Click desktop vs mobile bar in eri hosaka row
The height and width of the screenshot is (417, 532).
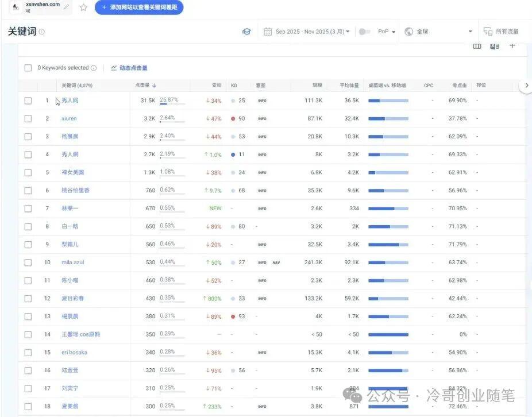point(388,353)
